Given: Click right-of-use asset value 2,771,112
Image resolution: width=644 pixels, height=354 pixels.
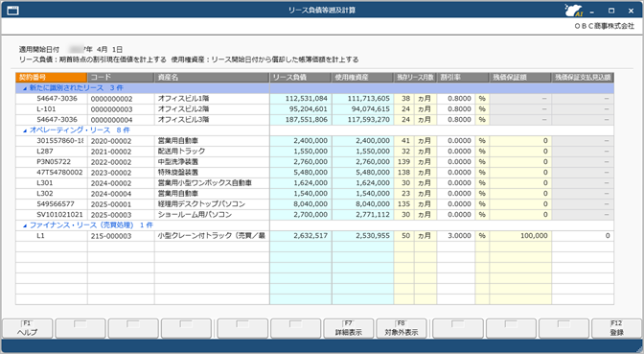Looking at the screenshot, I should [x=362, y=215].
